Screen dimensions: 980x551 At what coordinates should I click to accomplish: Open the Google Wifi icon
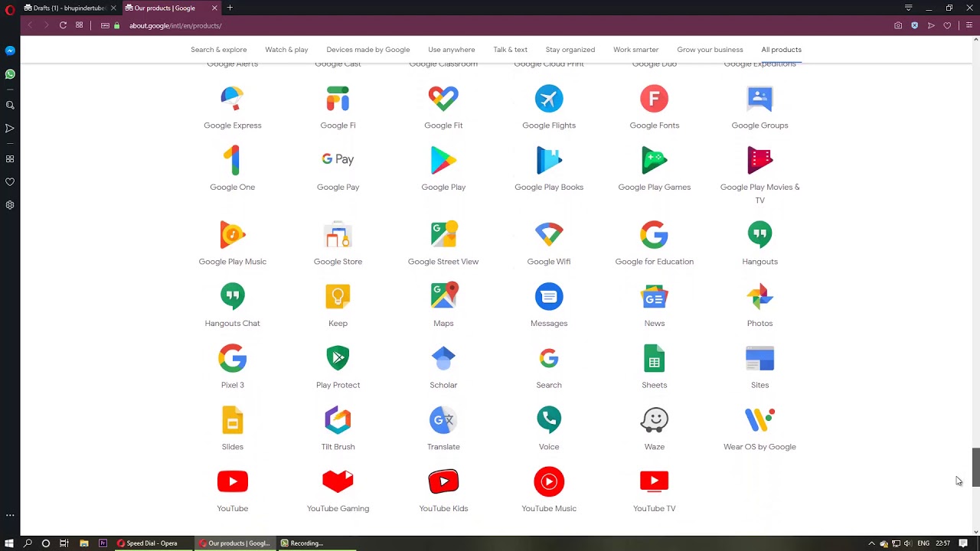549,235
